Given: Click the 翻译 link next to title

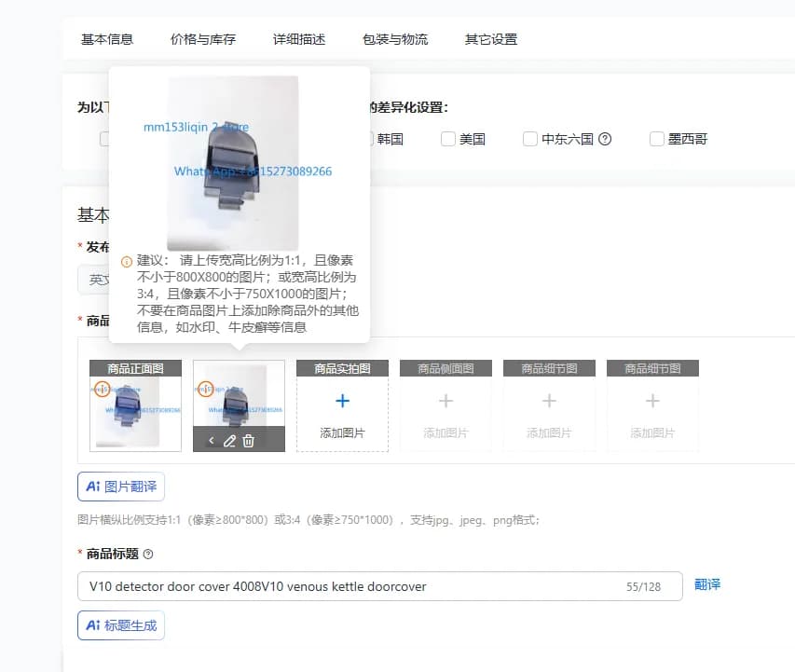Looking at the screenshot, I should tap(707, 584).
